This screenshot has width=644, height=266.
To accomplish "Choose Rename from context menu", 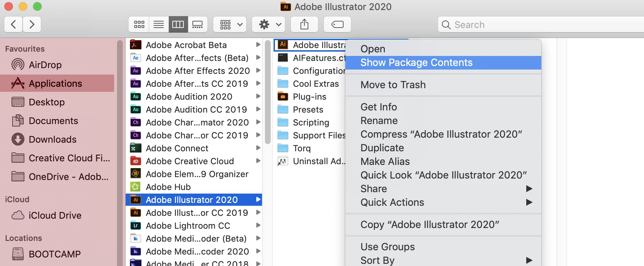I will (x=443, y=121).
